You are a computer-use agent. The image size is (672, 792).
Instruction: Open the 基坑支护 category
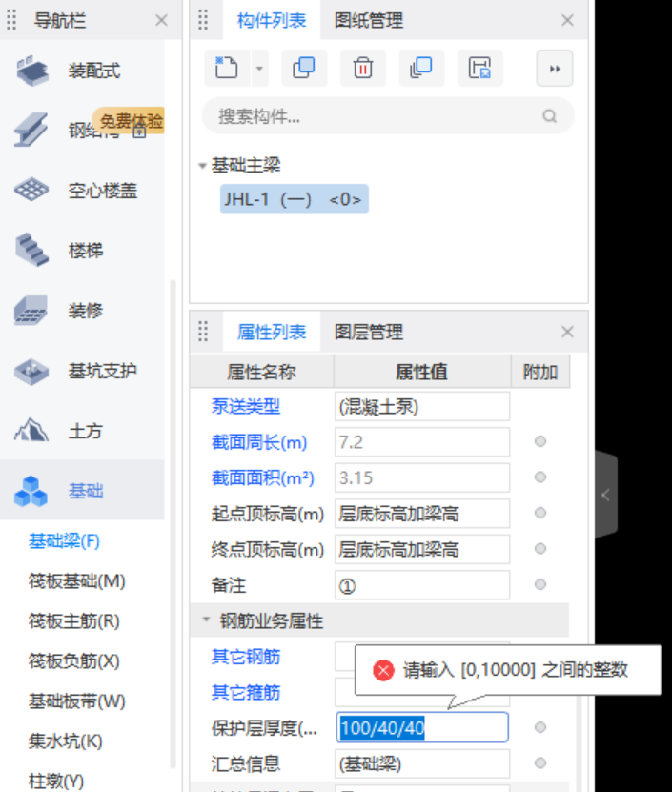[x=82, y=371]
